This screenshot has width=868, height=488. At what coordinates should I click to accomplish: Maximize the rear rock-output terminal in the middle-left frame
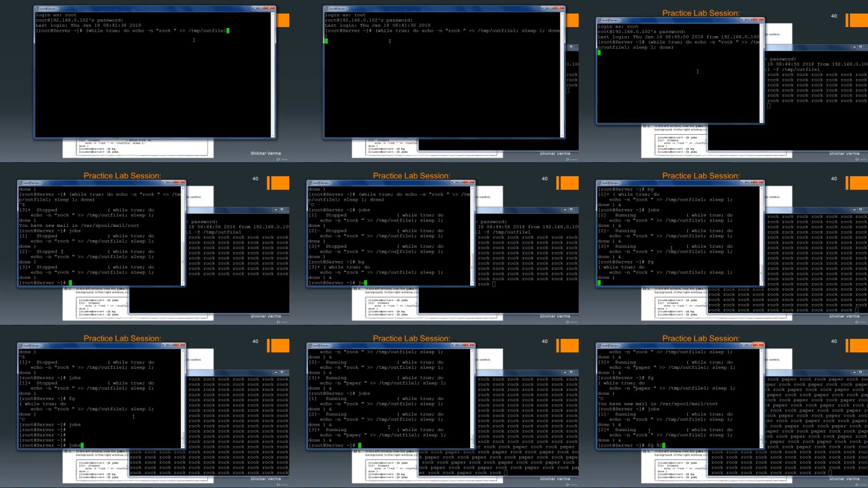tap(282, 209)
